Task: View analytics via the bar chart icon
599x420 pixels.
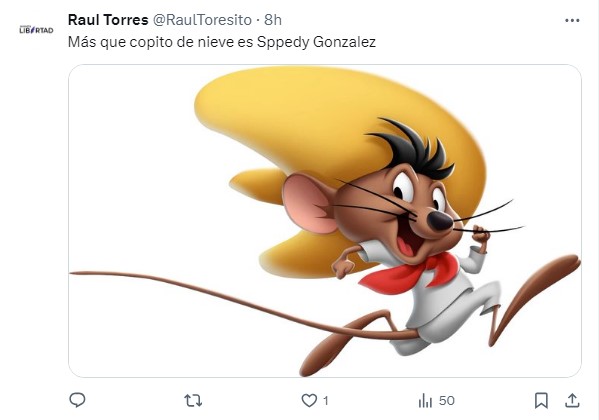Action: [x=425, y=401]
